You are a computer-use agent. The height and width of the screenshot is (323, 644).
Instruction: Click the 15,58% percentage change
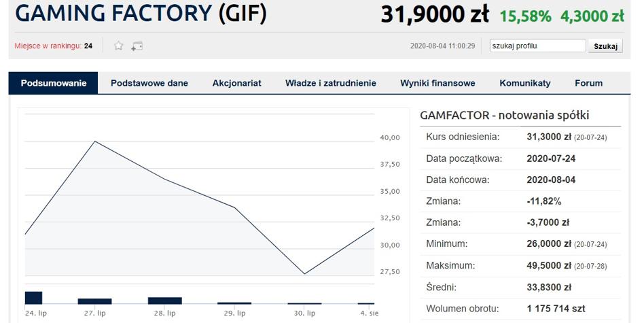point(525,16)
